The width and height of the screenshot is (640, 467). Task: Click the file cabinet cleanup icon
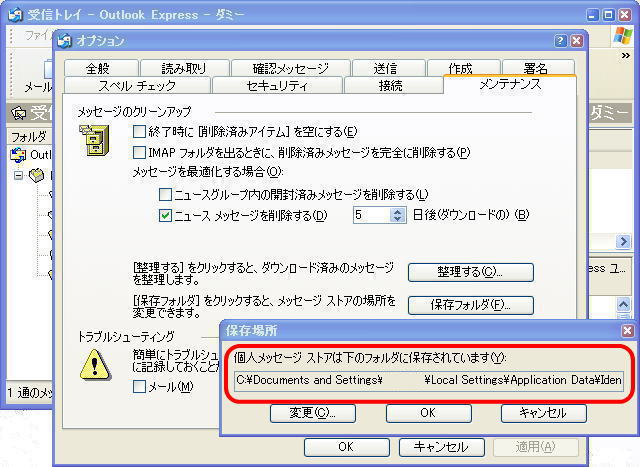tap(94, 141)
